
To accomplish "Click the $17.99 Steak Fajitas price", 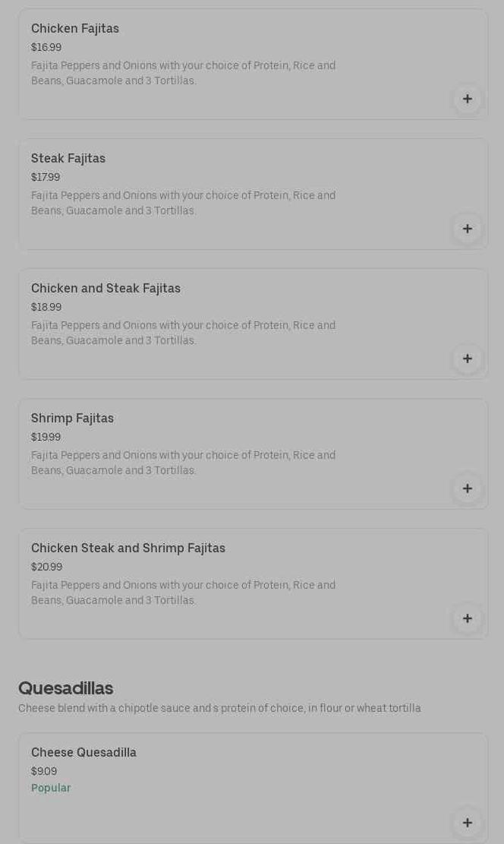I will click(46, 178).
